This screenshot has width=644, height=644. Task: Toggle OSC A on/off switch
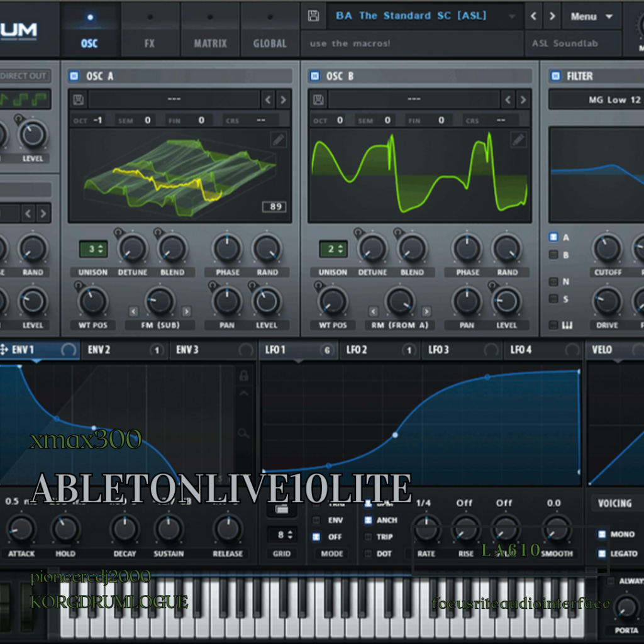click(74, 76)
